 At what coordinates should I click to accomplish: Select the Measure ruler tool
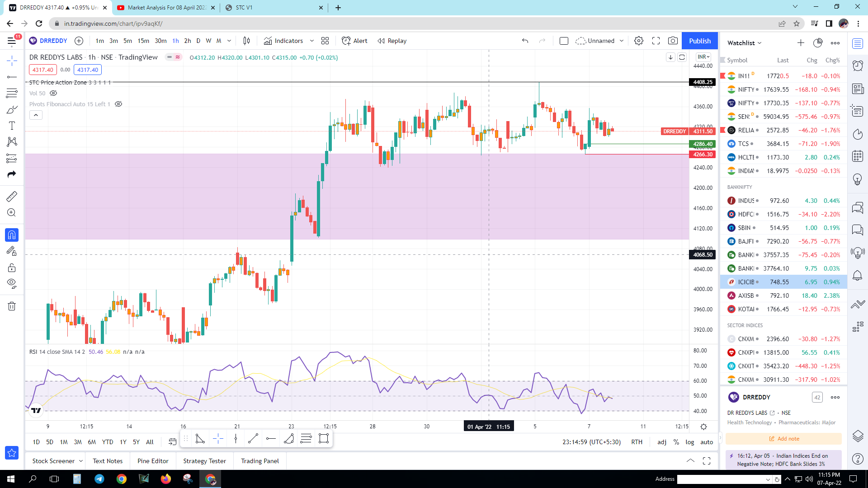[x=12, y=196]
